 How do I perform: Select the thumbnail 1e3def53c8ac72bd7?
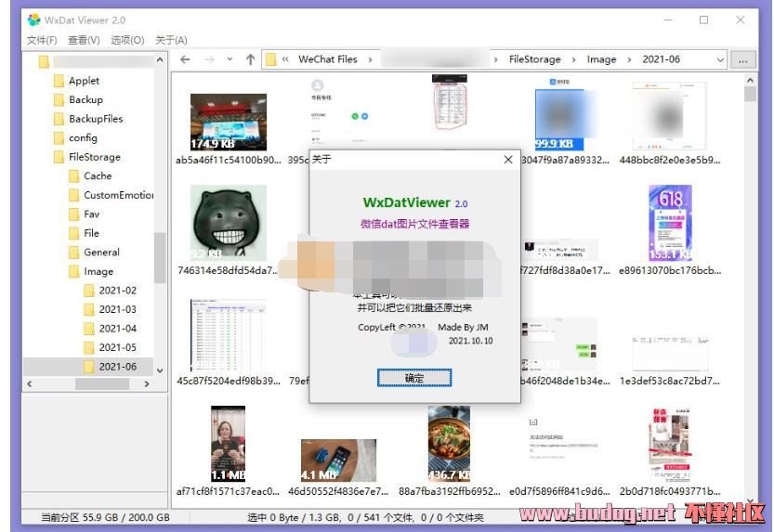pyautogui.click(x=670, y=353)
